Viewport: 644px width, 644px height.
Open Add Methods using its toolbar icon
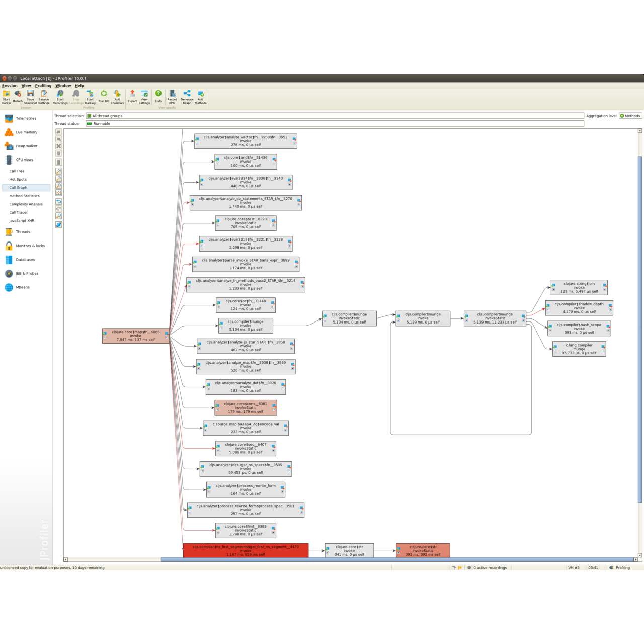200,96
